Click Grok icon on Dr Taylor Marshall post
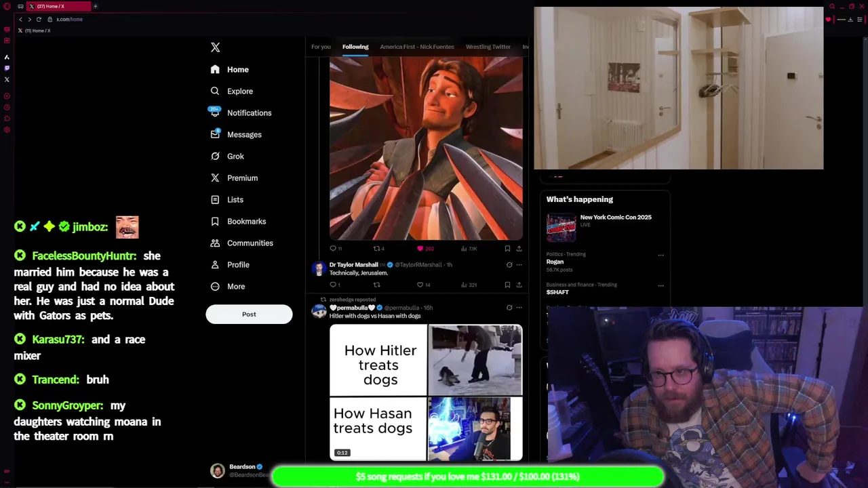Image resolution: width=868 pixels, height=488 pixels. 509,265
